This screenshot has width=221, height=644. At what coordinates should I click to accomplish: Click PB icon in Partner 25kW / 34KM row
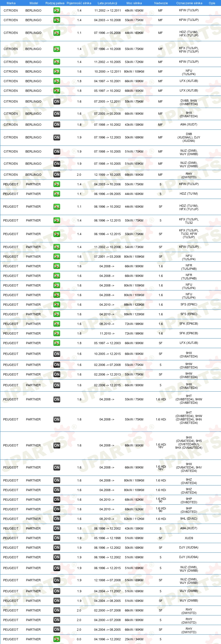(57, 639)
